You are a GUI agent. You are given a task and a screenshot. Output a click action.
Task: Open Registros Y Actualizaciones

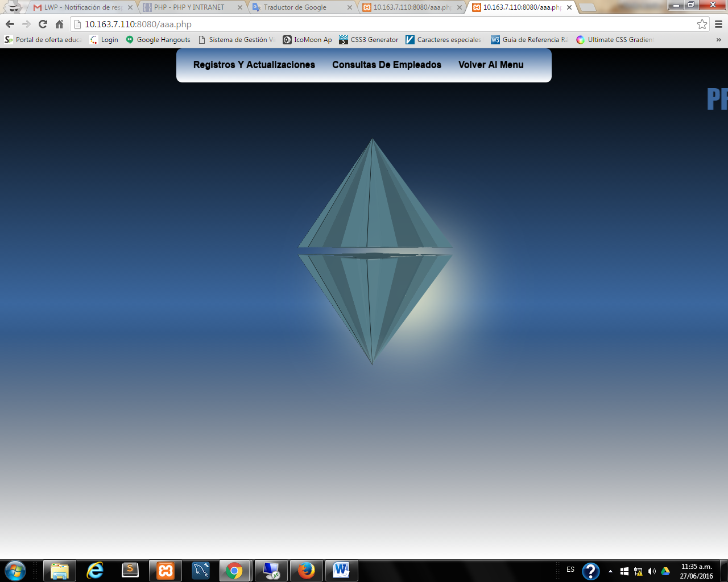(255, 65)
